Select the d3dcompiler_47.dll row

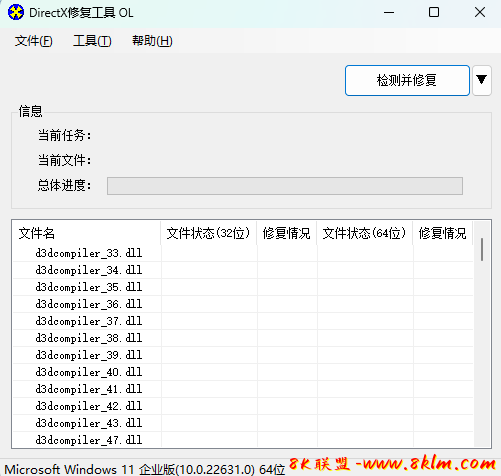(243, 440)
